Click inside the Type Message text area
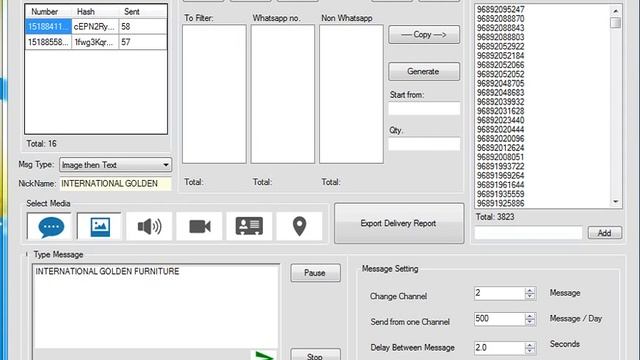This screenshot has width=640, height=360. [x=156, y=306]
